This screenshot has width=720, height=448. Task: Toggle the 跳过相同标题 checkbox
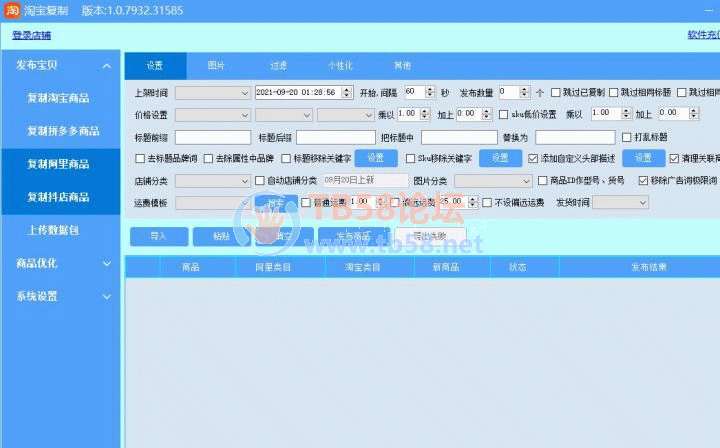(x=613, y=93)
